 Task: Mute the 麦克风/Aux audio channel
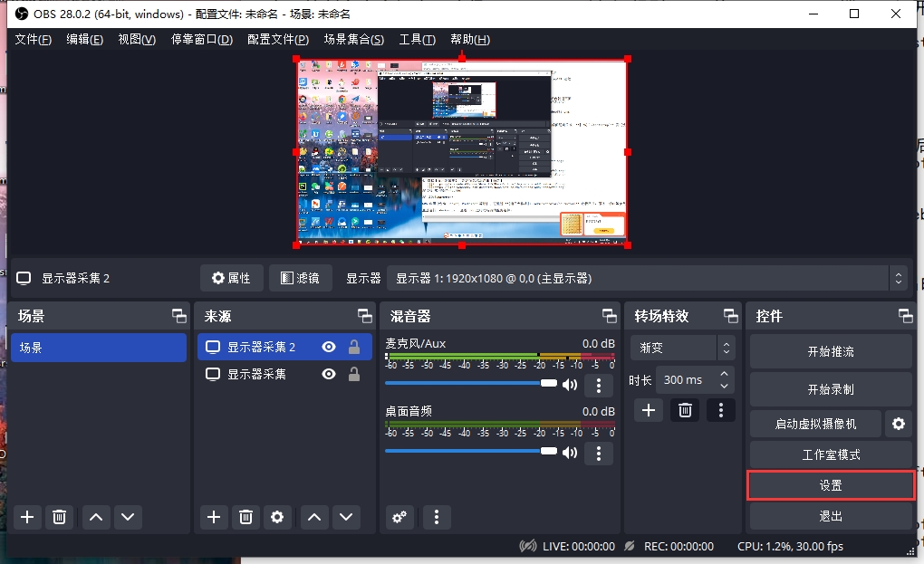click(x=570, y=385)
